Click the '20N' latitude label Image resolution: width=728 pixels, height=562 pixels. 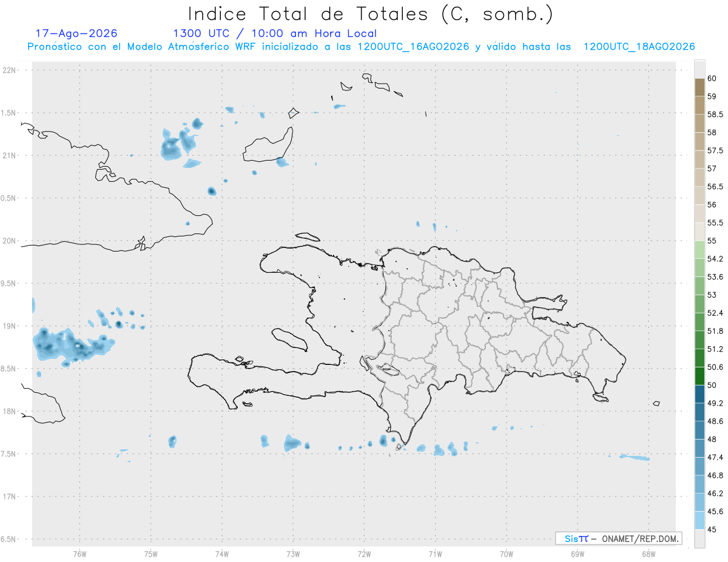pyautogui.click(x=10, y=241)
